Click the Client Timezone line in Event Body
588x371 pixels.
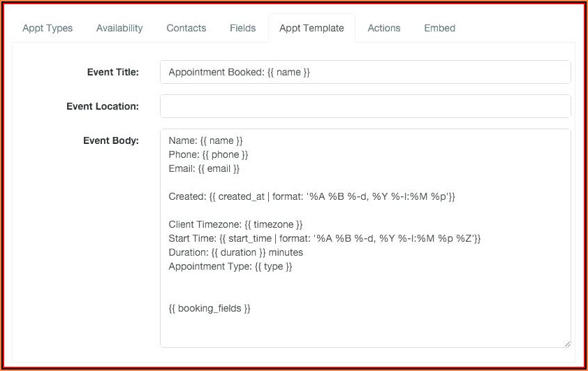click(235, 224)
